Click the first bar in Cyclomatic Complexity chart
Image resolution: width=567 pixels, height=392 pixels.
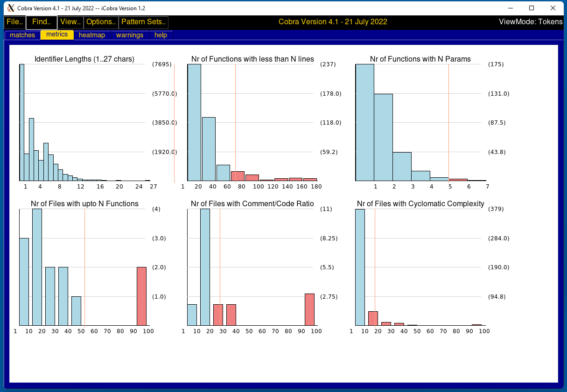point(360,267)
